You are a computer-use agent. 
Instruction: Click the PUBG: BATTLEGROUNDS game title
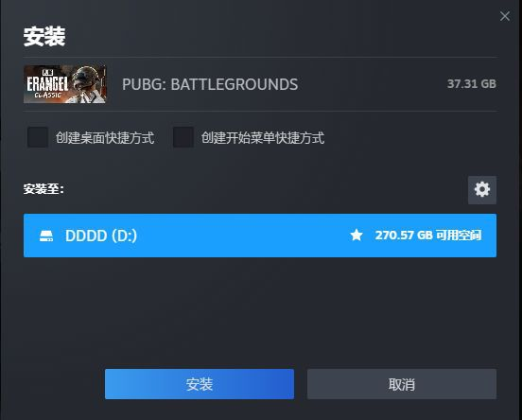pos(210,84)
